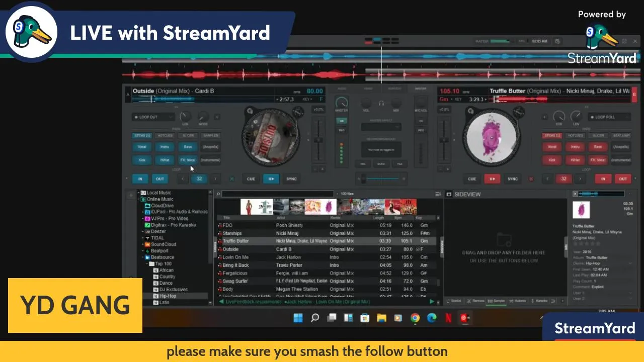This screenshot has height=362, width=644.
Task: Hit deck B CUE button
Action: coord(472,179)
